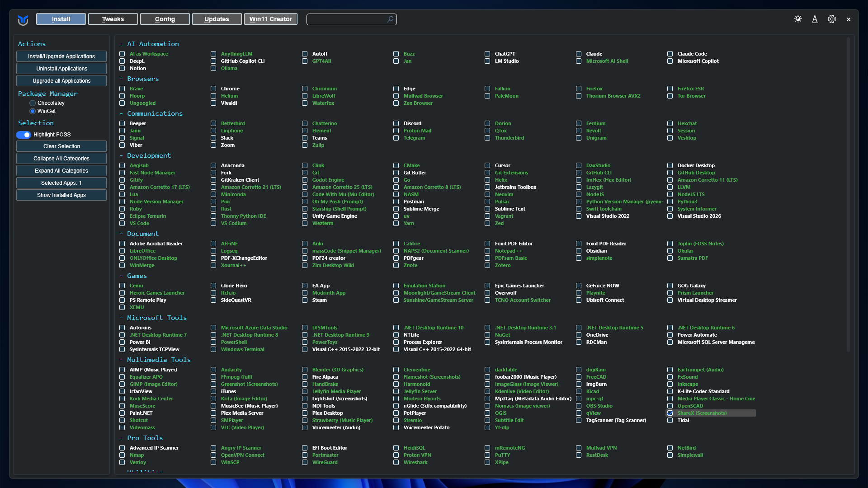Open the font scaling icon
The height and width of the screenshot is (488, 868).
pos(815,19)
